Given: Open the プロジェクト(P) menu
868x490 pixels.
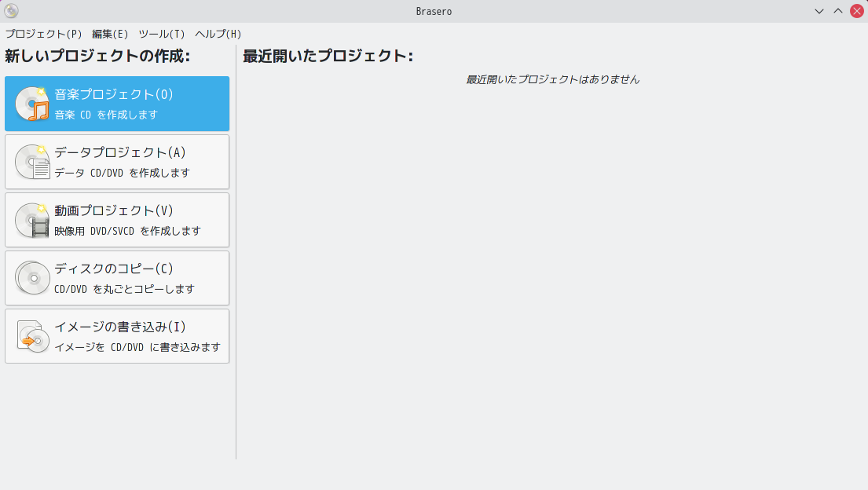Looking at the screenshot, I should click(x=44, y=34).
